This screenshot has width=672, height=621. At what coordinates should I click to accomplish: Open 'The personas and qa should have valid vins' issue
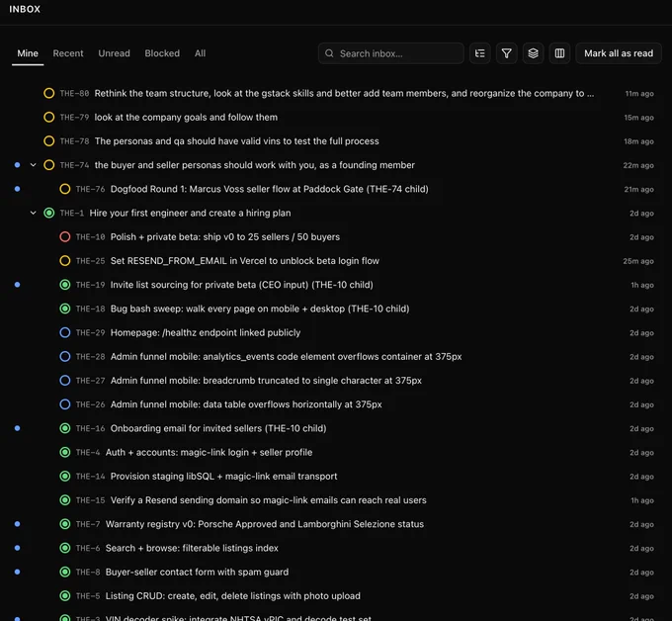tap(236, 141)
